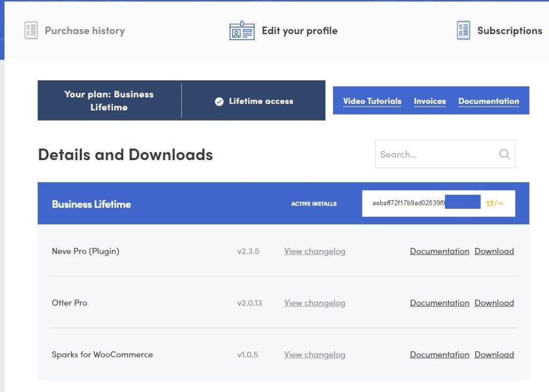Open the Invoices link
Viewport: 549px width, 392px height.
tap(429, 101)
